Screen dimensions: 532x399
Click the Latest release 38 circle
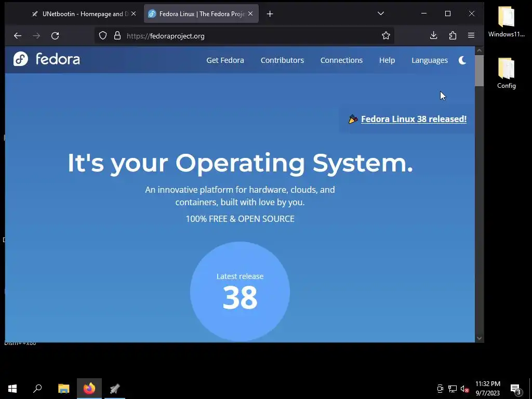[240, 291]
